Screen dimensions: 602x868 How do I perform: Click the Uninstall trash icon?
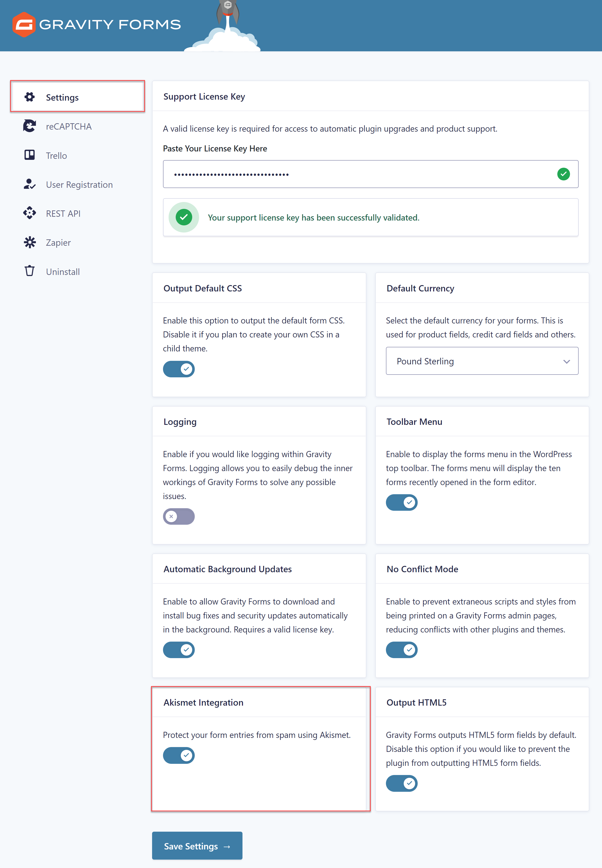pos(29,271)
